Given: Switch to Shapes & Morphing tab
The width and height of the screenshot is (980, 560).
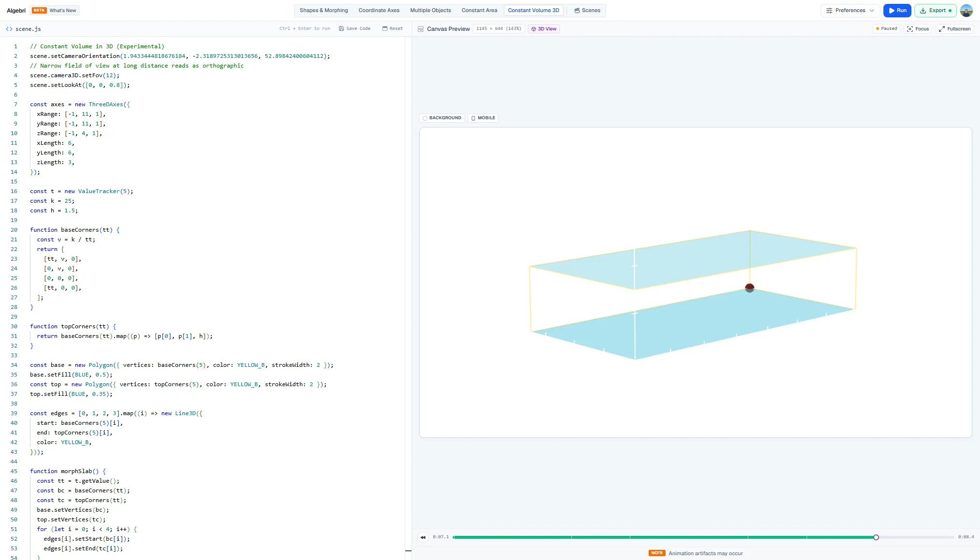Looking at the screenshot, I should coord(324,11).
